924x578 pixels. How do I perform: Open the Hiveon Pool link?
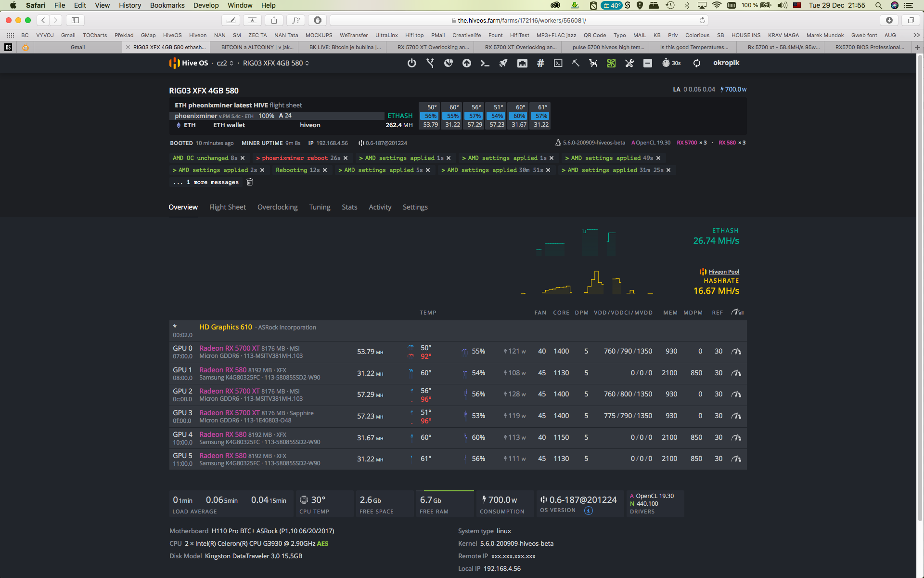(723, 272)
